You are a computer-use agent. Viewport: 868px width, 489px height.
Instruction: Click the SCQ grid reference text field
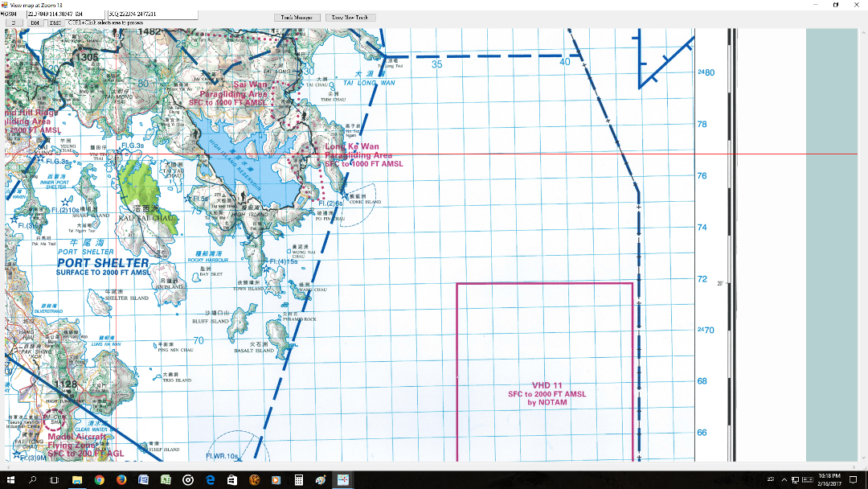152,14
